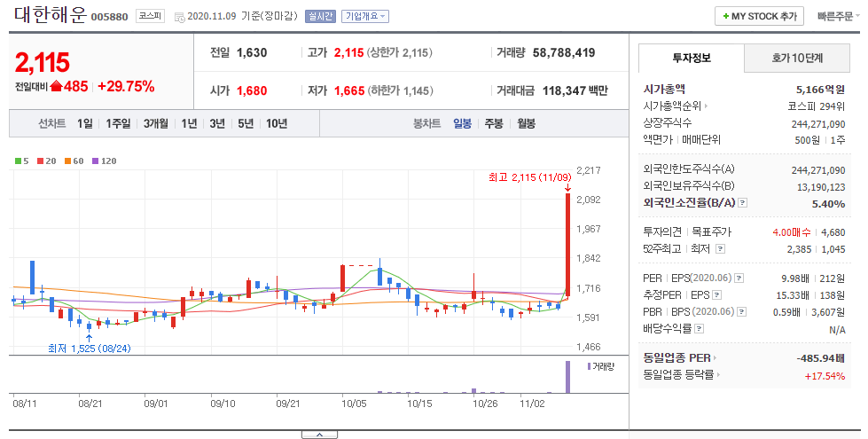The height and width of the screenshot is (439, 868).
Task: Click the 저가 value 1,665
Action: [x=349, y=90]
